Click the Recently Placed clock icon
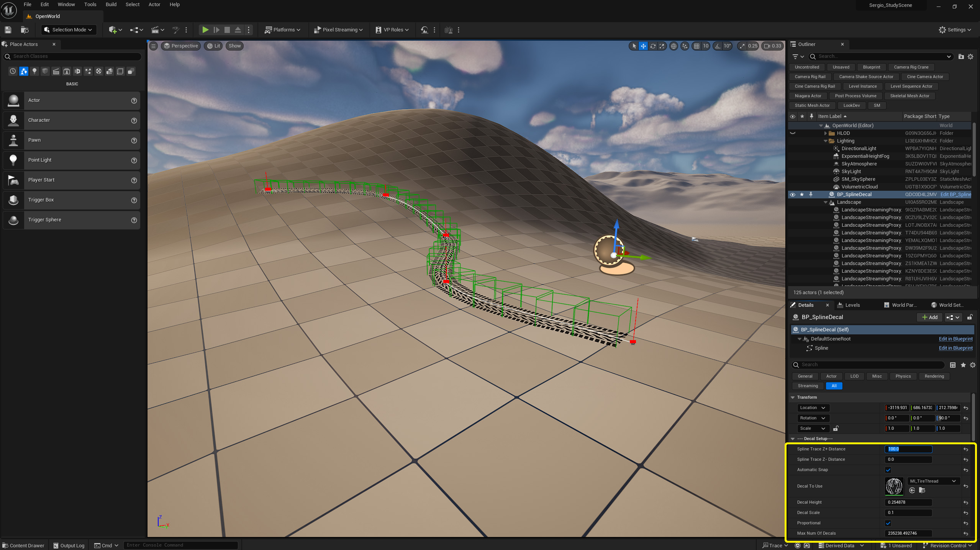The image size is (980, 550). tap(13, 71)
